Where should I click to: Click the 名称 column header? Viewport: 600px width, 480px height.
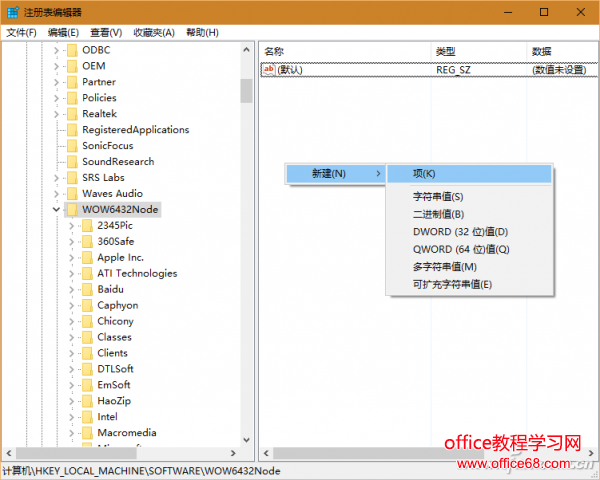point(346,51)
